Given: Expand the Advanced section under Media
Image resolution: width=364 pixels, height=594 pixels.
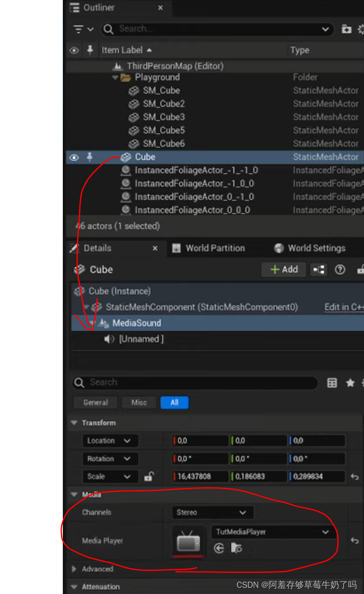Looking at the screenshot, I should (x=73, y=569).
